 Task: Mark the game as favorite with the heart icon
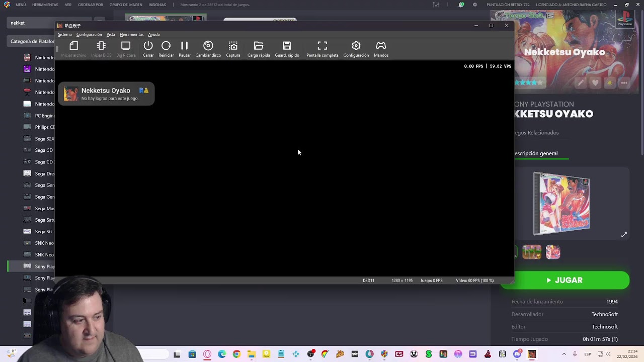click(x=595, y=83)
